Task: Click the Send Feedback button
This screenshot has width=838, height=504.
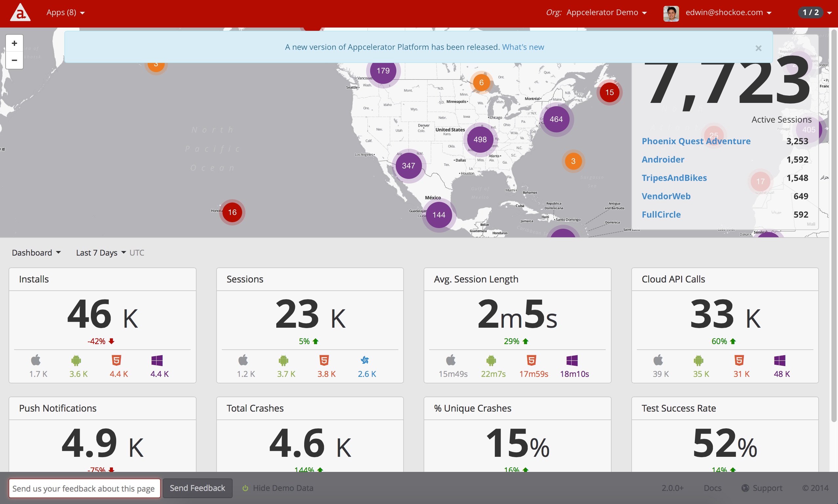Action: (x=198, y=488)
